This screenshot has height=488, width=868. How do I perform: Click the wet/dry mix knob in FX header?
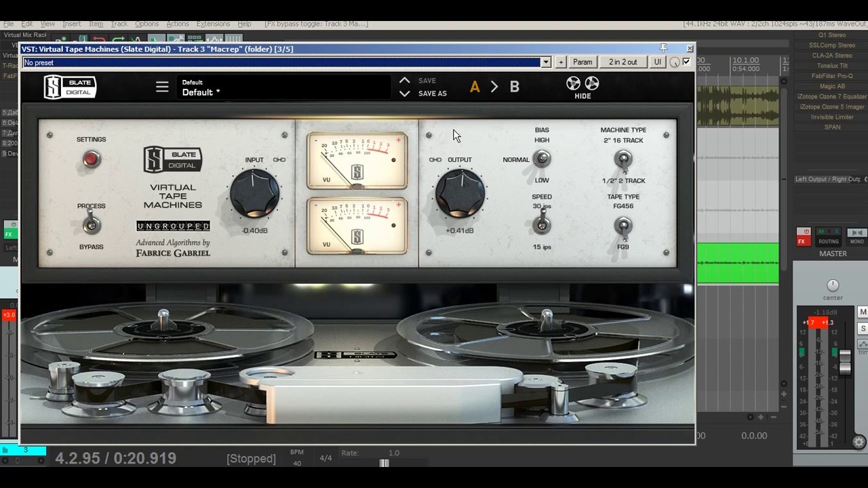tap(674, 62)
